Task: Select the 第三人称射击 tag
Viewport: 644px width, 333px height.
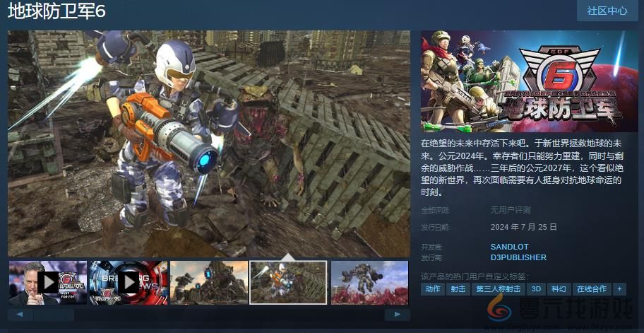Action: [x=498, y=288]
